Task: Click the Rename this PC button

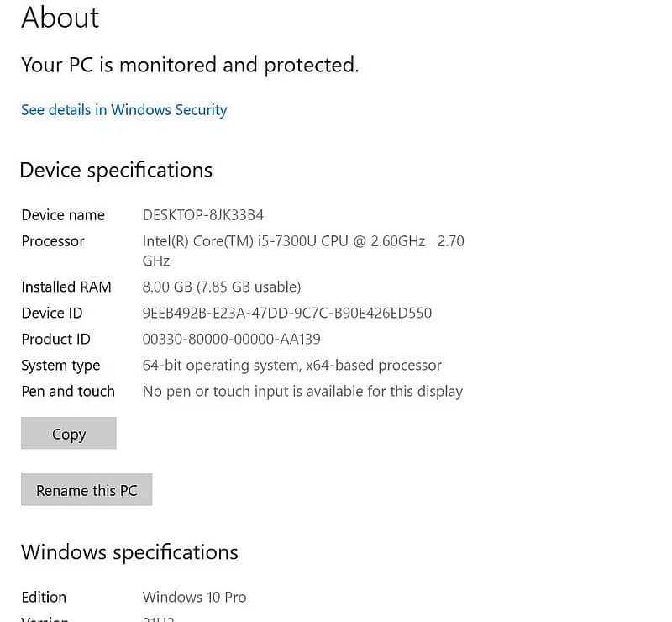Action: 87,490
